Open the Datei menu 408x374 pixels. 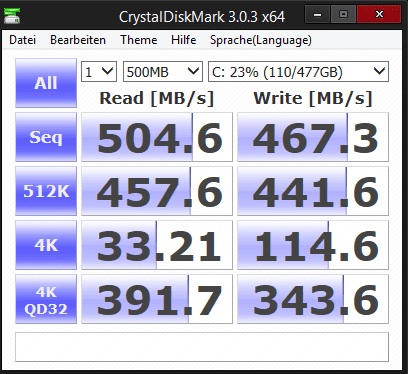coord(22,40)
